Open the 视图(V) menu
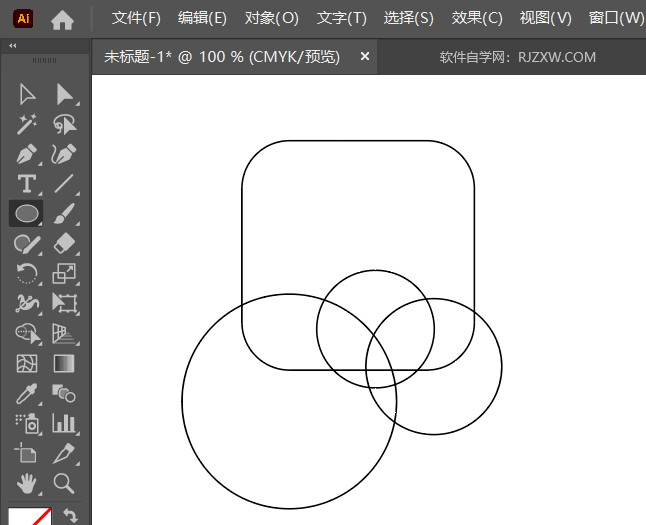The image size is (646, 525). point(545,18)
